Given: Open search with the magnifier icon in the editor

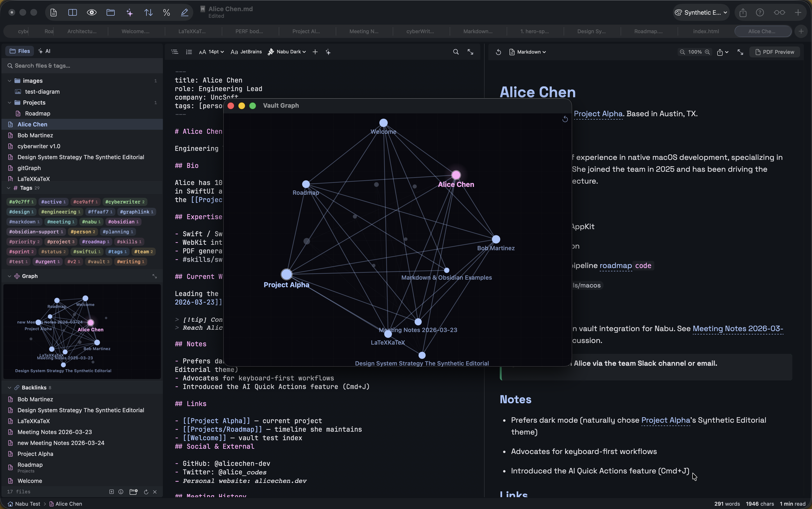Looking at the screenshot, I should 456,52.
